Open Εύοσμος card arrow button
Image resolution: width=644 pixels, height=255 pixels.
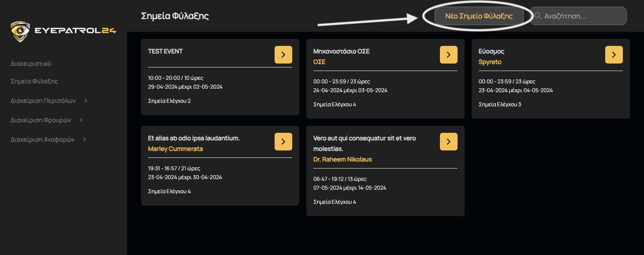(614, 55)
